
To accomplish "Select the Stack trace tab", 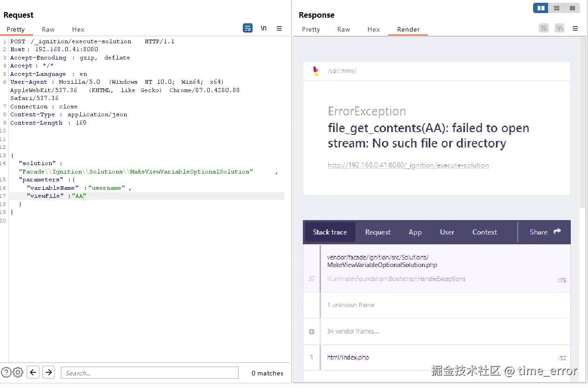I will pyautogui.click(x=330, y=232).
